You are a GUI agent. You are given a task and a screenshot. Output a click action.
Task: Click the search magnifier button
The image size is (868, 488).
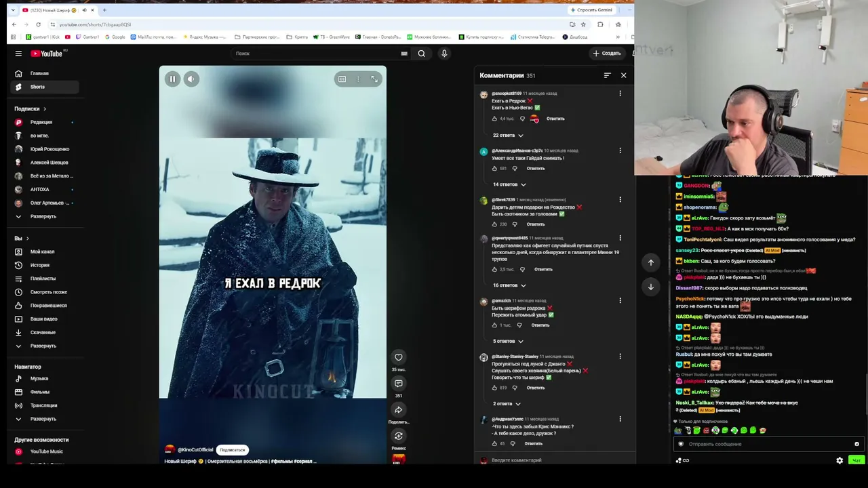click(421, 54)
